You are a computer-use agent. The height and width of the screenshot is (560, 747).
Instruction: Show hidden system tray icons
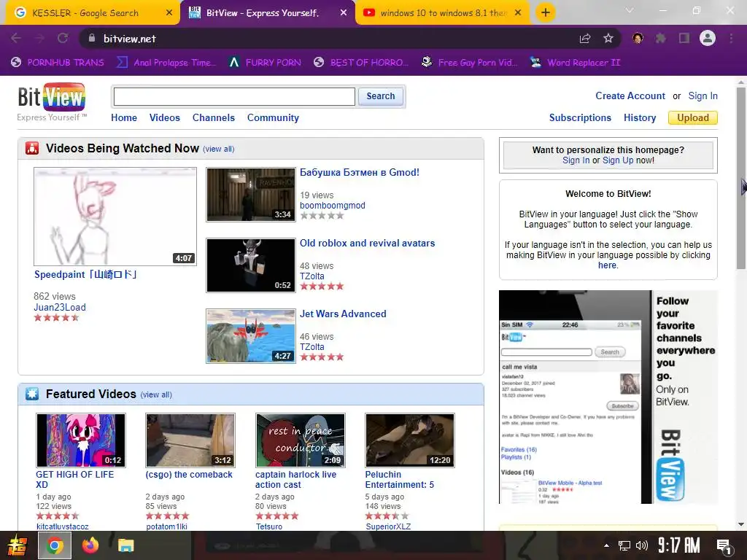606,545
